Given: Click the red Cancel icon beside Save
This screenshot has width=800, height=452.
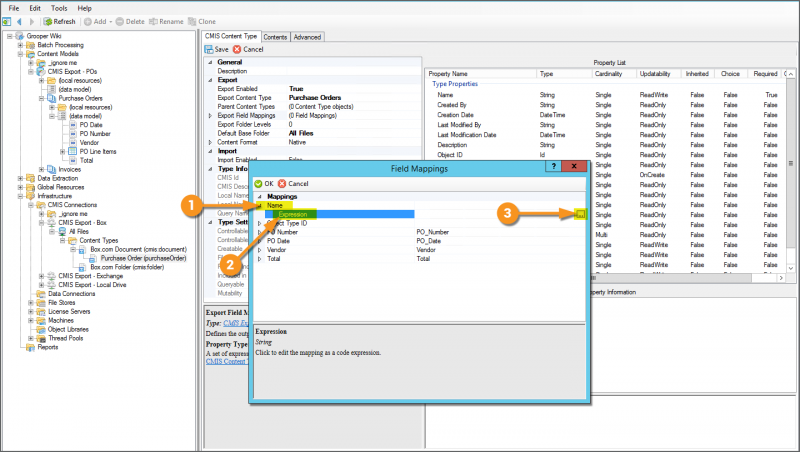Looking at the screenshot, I should 237,49.
